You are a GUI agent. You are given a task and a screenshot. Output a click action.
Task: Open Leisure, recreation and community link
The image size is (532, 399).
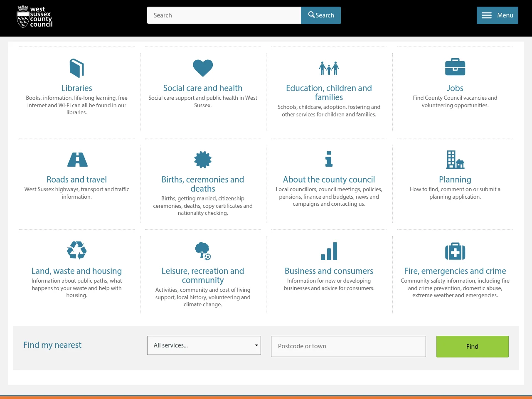pyautogui.click(x=203, y=276)
